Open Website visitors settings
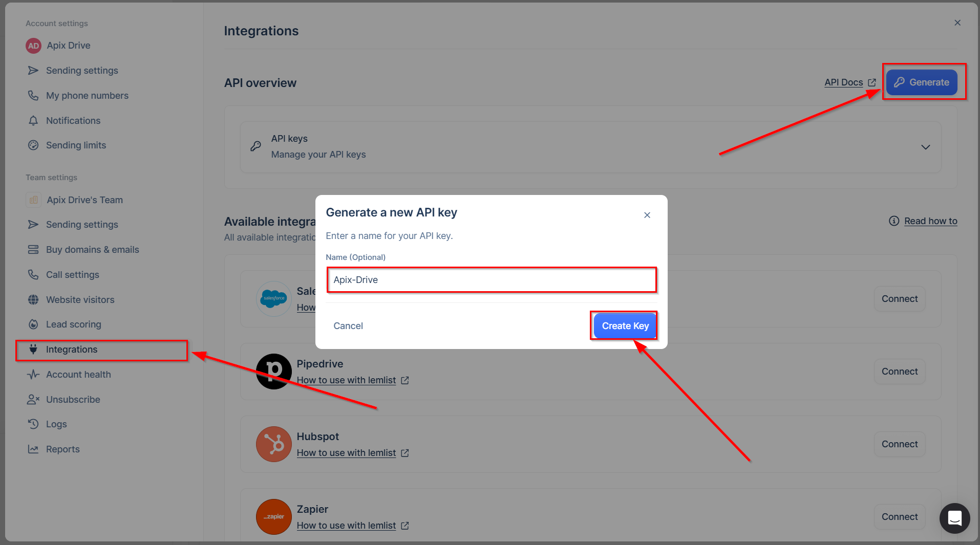980x545 pixels. click(x=80, y=299)
